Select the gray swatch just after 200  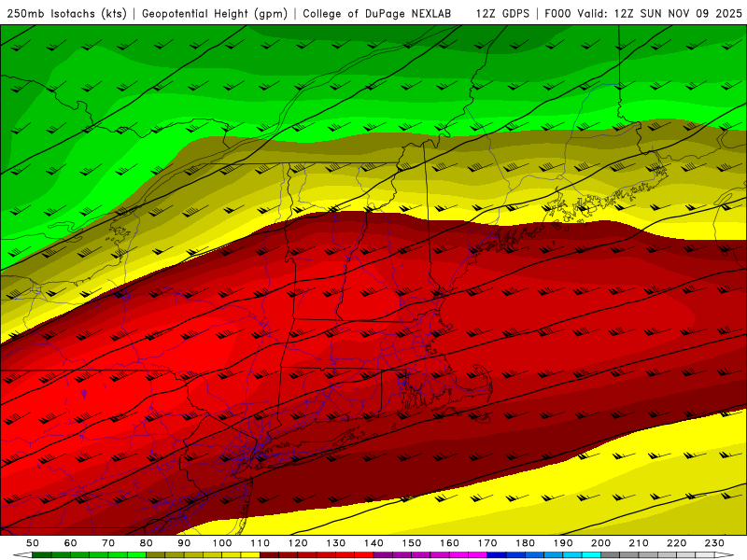611,554
